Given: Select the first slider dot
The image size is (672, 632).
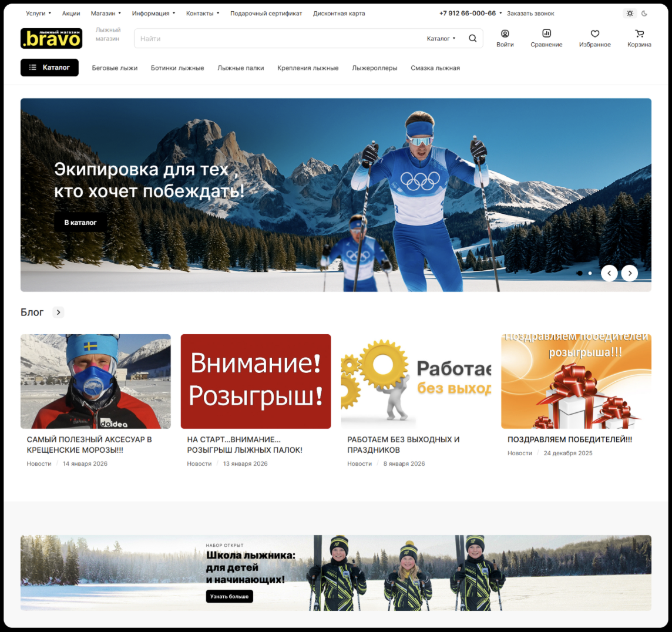Looking at the screenshot, I should (579, 273).
